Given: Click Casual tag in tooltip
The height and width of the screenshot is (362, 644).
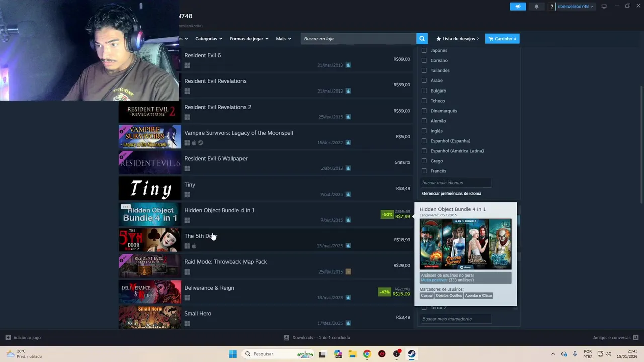Looking at the screenshot, I should [426, 295].
